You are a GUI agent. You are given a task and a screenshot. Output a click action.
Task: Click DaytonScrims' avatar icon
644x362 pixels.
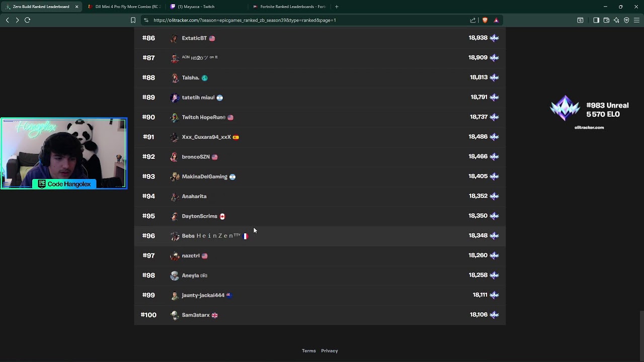[175, 216]
